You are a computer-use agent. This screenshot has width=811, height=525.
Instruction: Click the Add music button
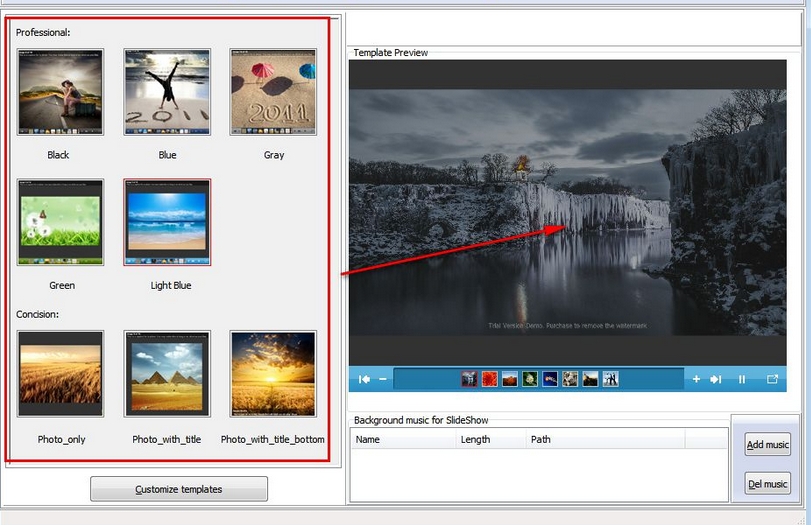pyautogui.click(x=767, y=445)
